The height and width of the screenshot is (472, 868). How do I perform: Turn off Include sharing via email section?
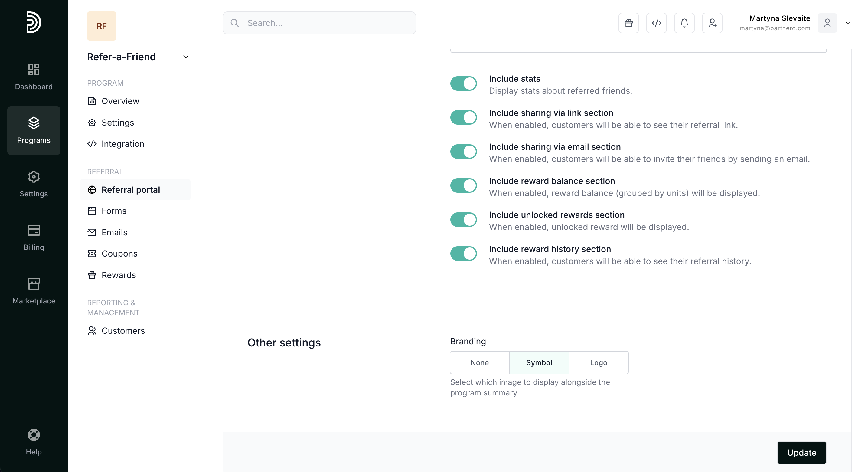pyautogui.click(x=463, y=152)
